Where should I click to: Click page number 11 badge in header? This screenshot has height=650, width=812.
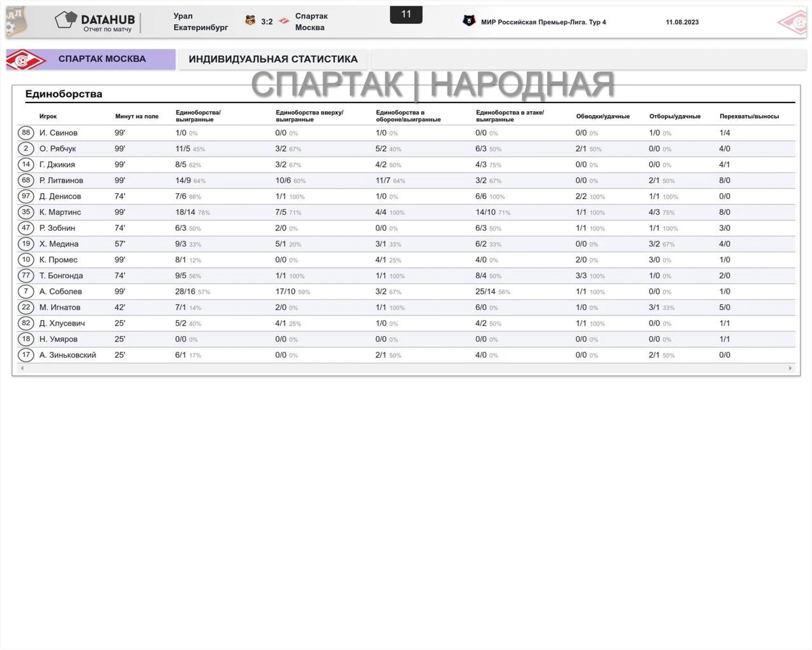click(406, 14)
